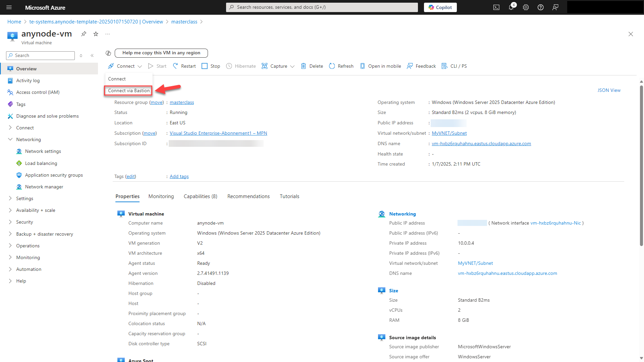Screen dimensions: 644x362
Task: Open Network manager in sidebar
Action: pyautogui.click(x=44, y=187)
